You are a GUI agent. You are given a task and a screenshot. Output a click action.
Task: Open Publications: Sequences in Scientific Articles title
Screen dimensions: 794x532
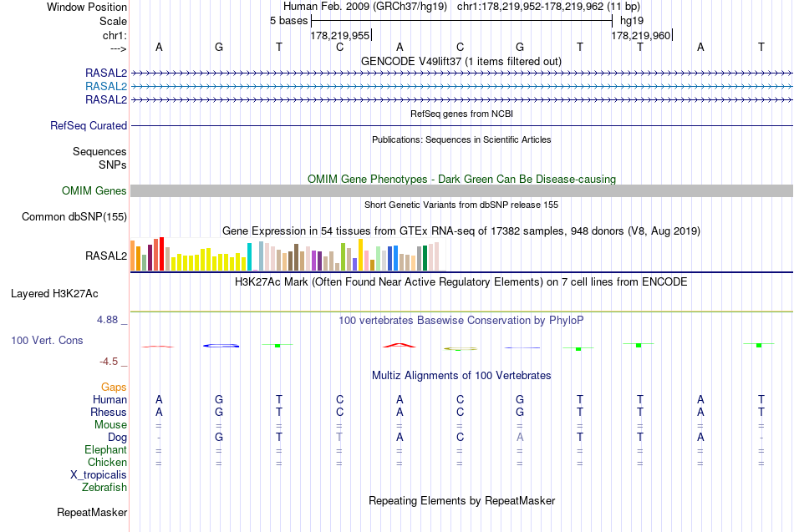(461, 139)
